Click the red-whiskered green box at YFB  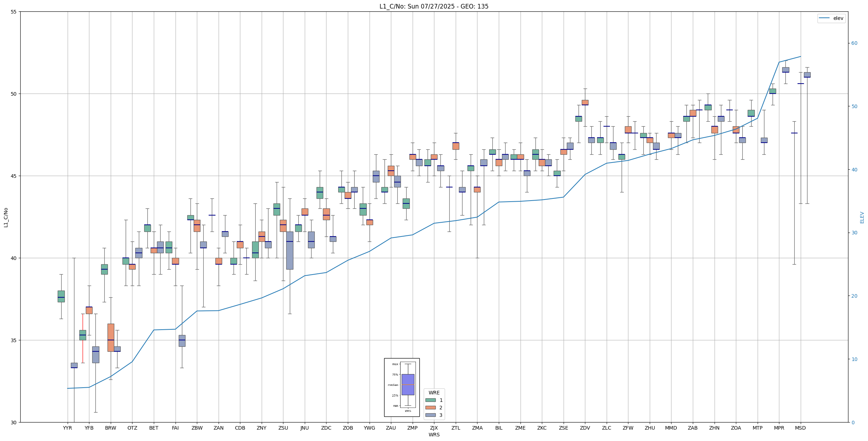click(83, 335)
